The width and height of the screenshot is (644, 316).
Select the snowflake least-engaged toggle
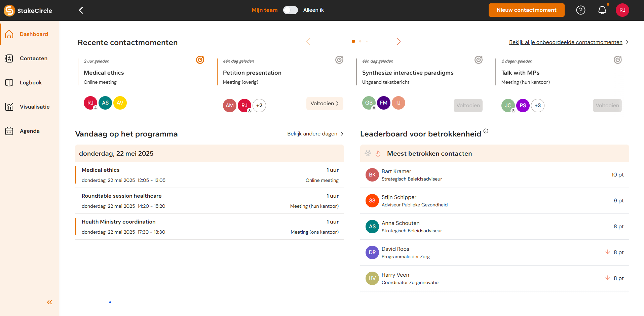(x=368, y=154)
